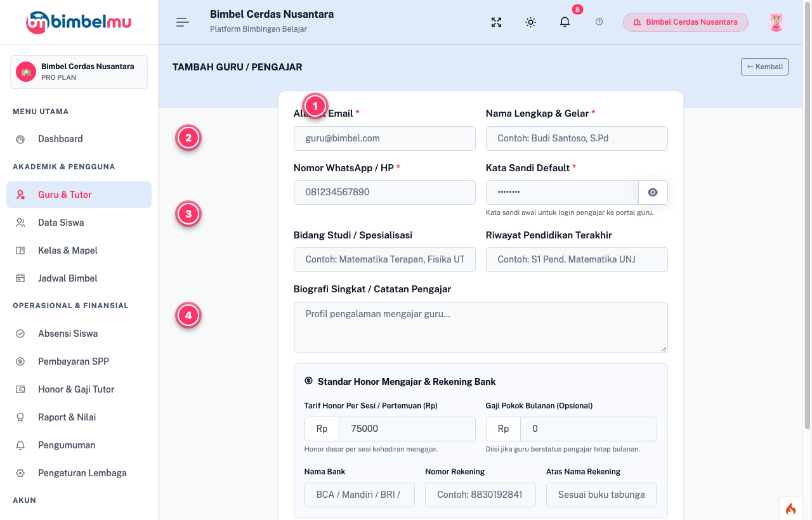Open Pembayaran SPP page
The width and height of the screenshot is (812, 520).
pos(79,361)
